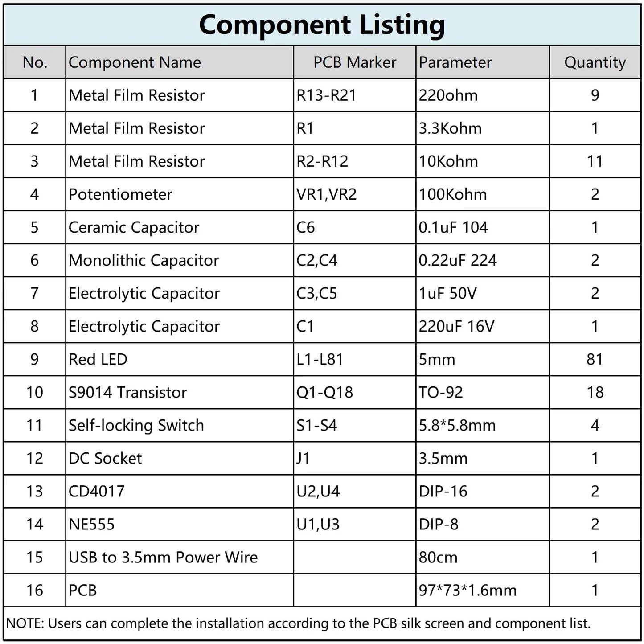
Task: Select the Red LED cell
Action: coord(98,359)
